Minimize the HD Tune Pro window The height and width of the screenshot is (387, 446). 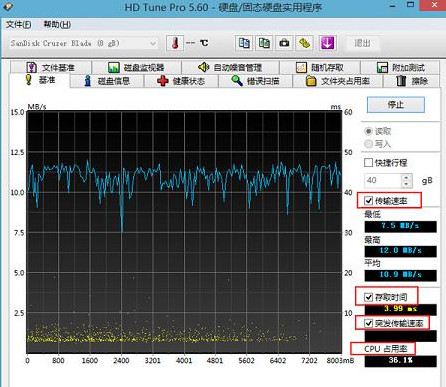[x=393, y=6]
